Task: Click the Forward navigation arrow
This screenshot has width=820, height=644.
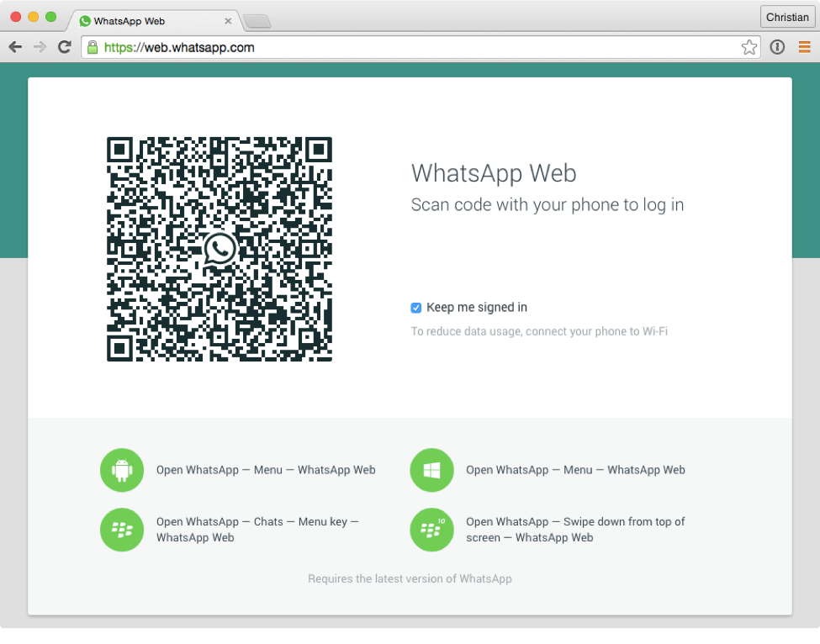Action: coord(40,47)
